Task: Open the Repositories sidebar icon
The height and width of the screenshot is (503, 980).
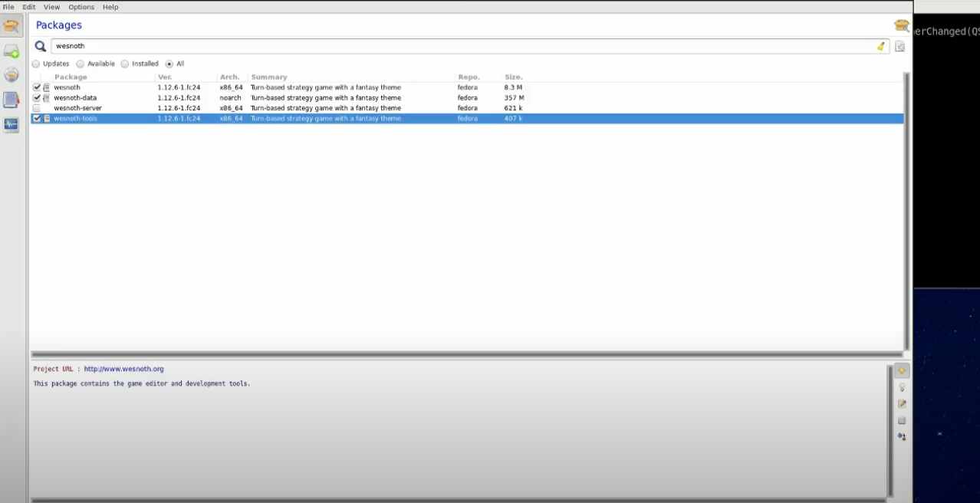Action: [x=12, y=75]
